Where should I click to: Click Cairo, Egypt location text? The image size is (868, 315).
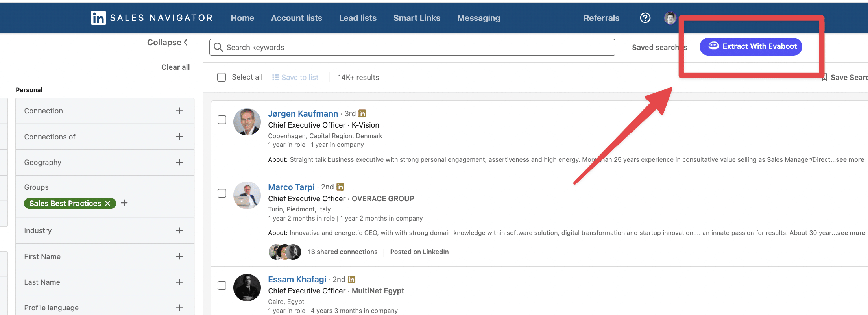(286, 302)
